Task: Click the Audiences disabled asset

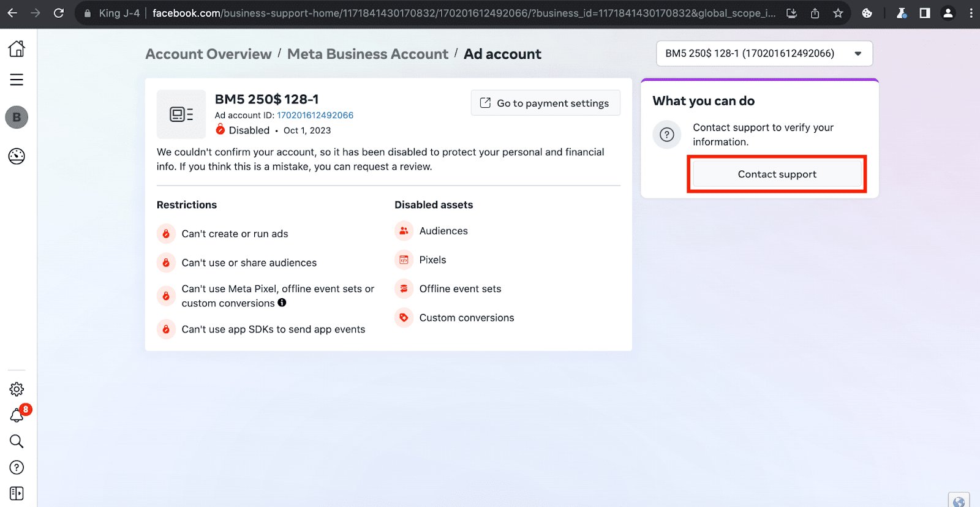Action: [443, 231]
